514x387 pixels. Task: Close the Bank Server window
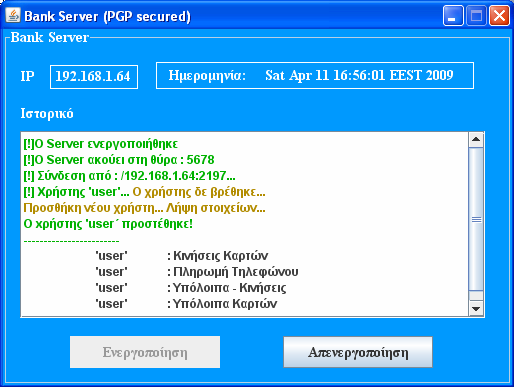click(499, 16)
